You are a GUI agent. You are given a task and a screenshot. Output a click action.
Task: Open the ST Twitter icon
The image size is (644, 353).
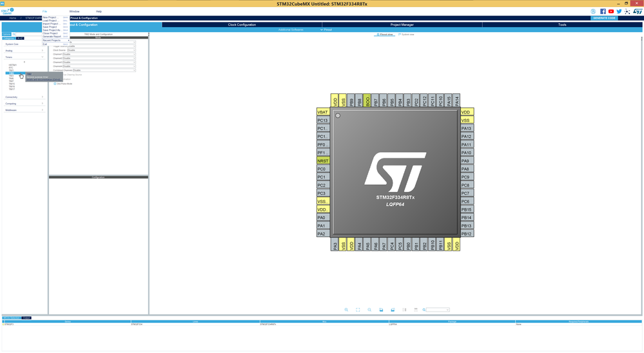tap(619, 12)
